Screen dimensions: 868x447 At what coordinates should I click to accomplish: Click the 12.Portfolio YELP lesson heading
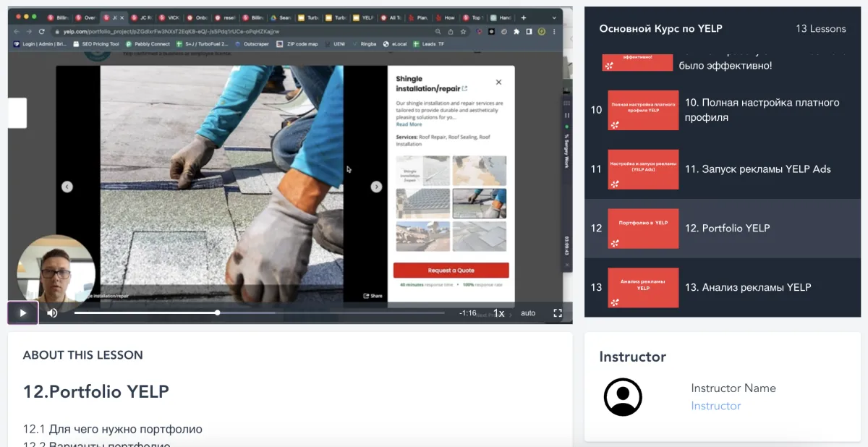point(96,392)
